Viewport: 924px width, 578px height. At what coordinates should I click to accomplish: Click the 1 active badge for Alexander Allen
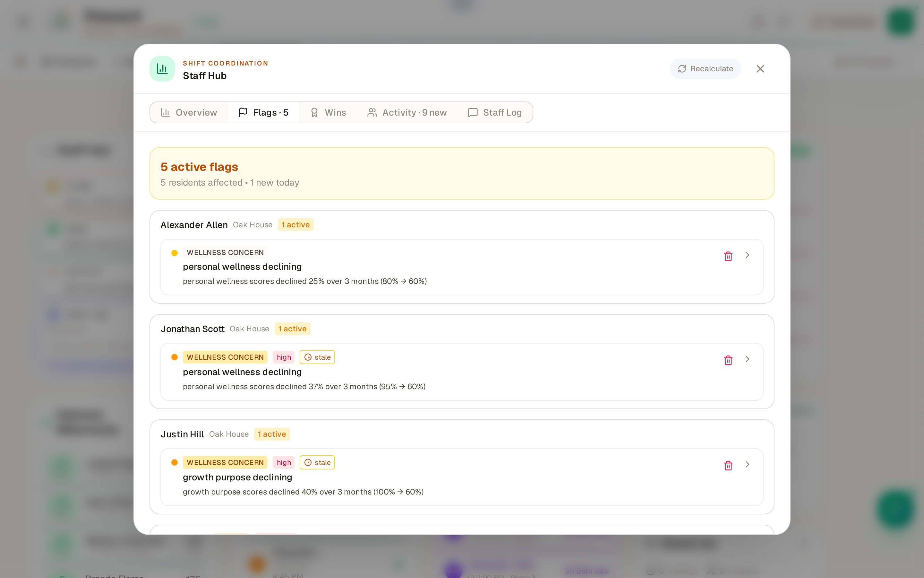(295, 225)
